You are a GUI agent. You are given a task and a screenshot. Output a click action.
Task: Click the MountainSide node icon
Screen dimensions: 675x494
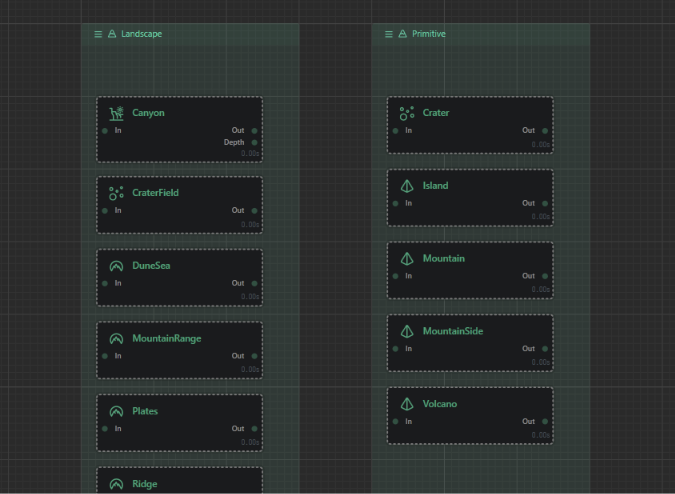click(x=407, y=331)
